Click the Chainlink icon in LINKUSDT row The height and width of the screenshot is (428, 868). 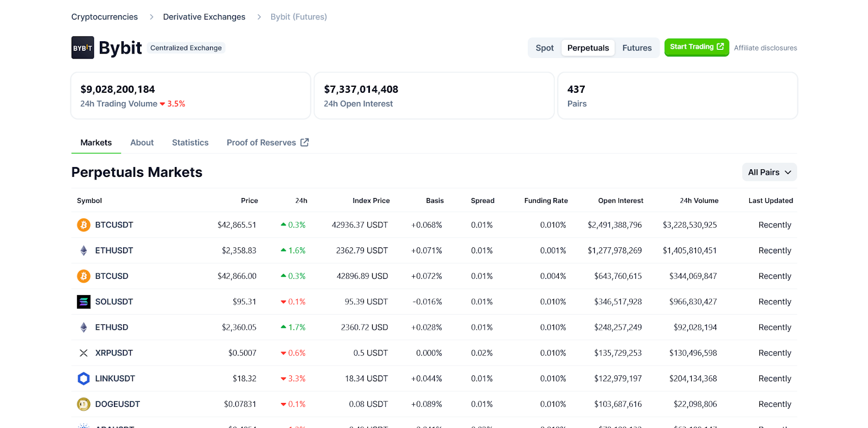click(84, 379)
